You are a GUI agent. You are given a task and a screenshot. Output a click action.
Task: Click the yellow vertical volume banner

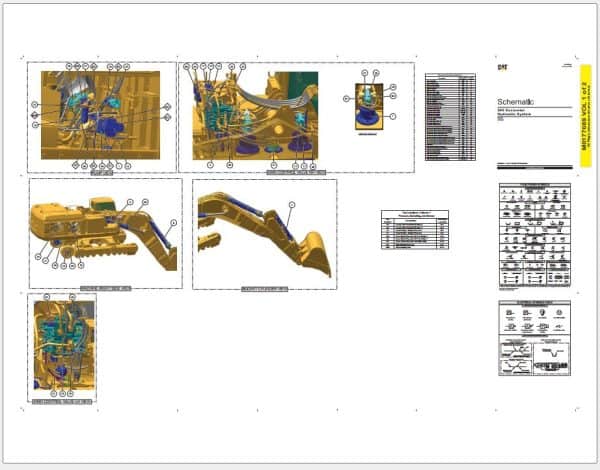point(585,116)
